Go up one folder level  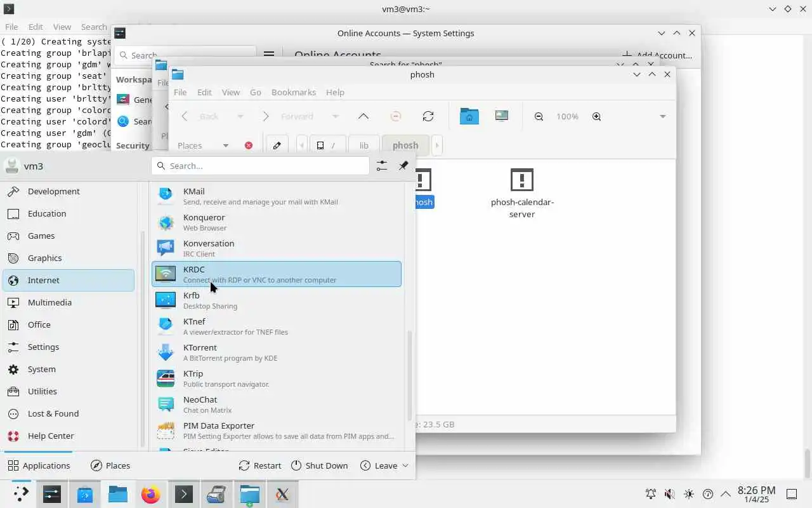coord(363,116)
